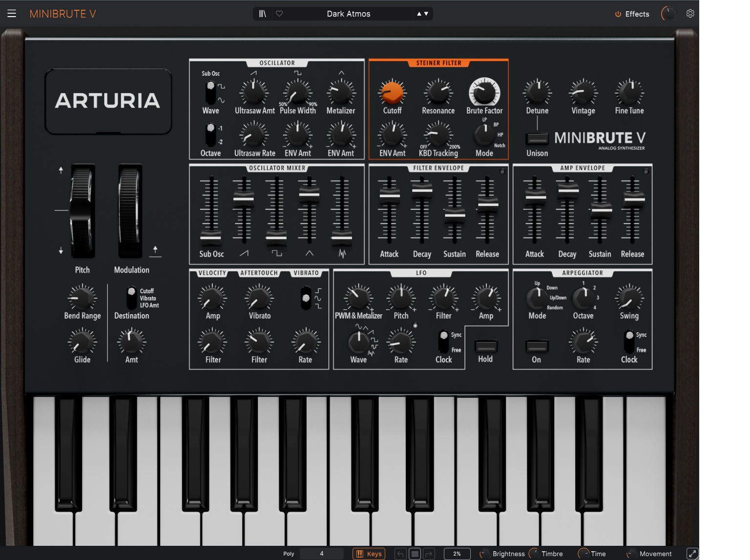Screen dimensions: 750x560
Task: Click the Arpeggiator Mode selector knob
Action: 537,298
